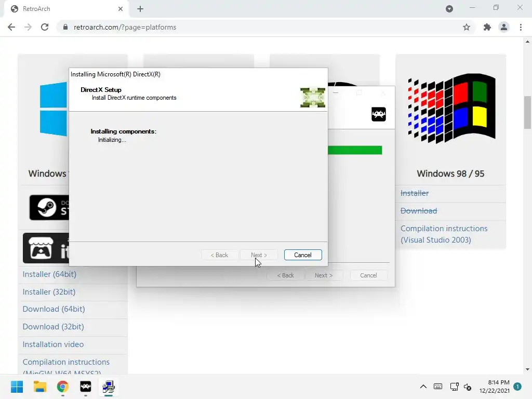Click the site lock icon
The height and width of the screenshot is (399, 532).
click(65, 27)
